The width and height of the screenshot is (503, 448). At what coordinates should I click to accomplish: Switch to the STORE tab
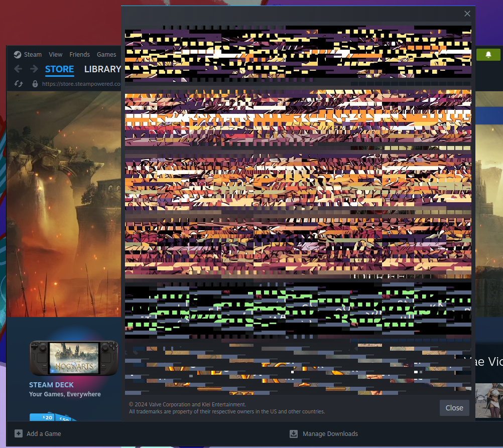click(59, 69)
